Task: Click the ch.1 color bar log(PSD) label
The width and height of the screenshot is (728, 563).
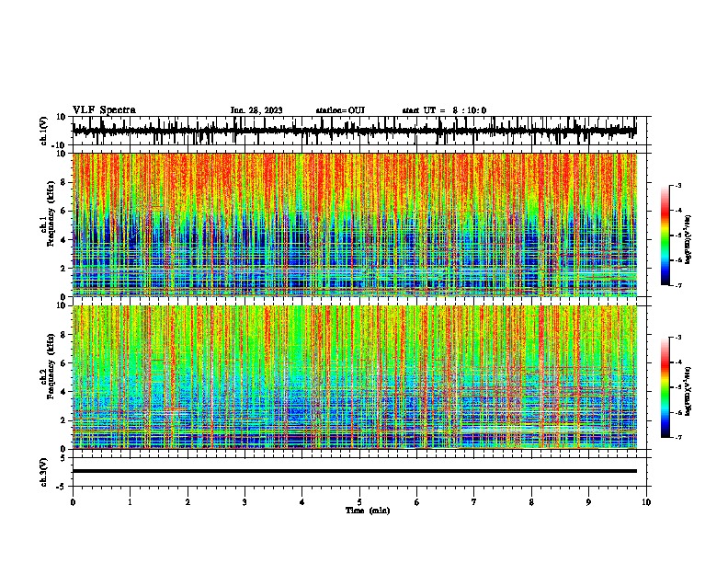Action: (688, 239)
